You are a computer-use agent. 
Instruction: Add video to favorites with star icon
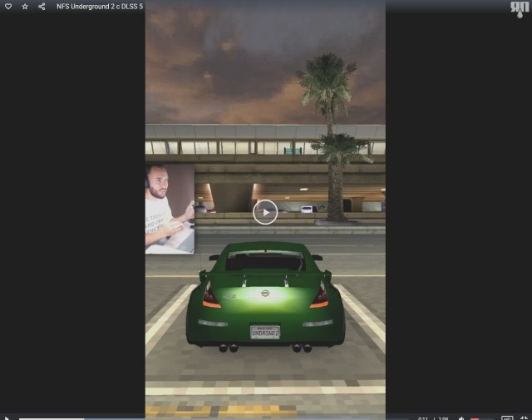coord(25,7)
